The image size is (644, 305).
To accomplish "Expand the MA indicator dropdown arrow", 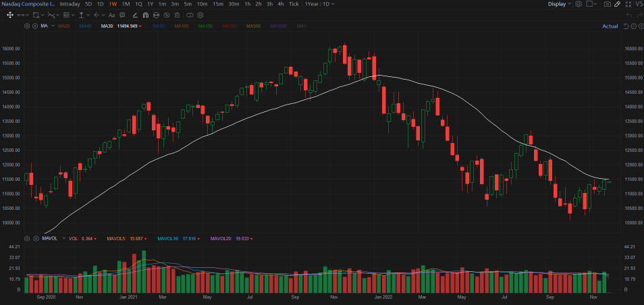I will click(53, 26).
